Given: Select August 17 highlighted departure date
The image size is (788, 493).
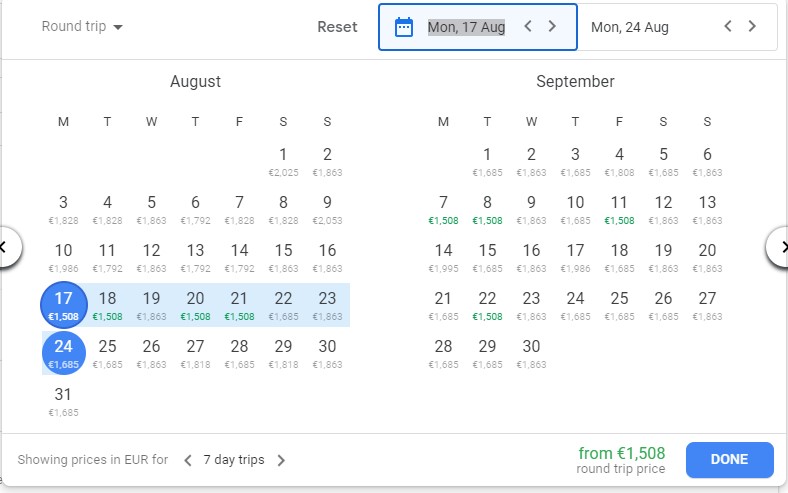Looking at the screenshot, I should pos(63,304).
